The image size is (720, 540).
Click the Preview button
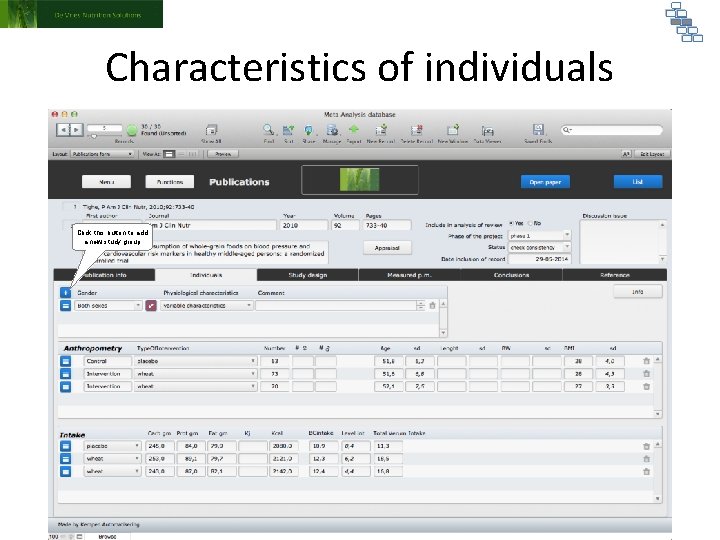pyautogui.click(x=223, y=154)
